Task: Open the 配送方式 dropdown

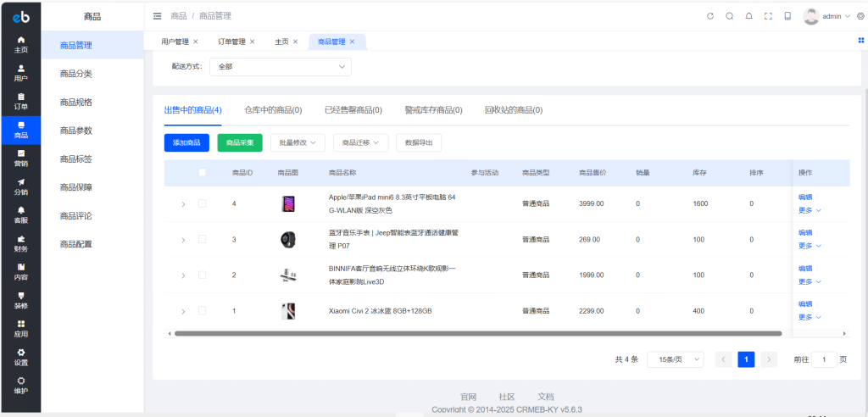Action: pos(280,66)
